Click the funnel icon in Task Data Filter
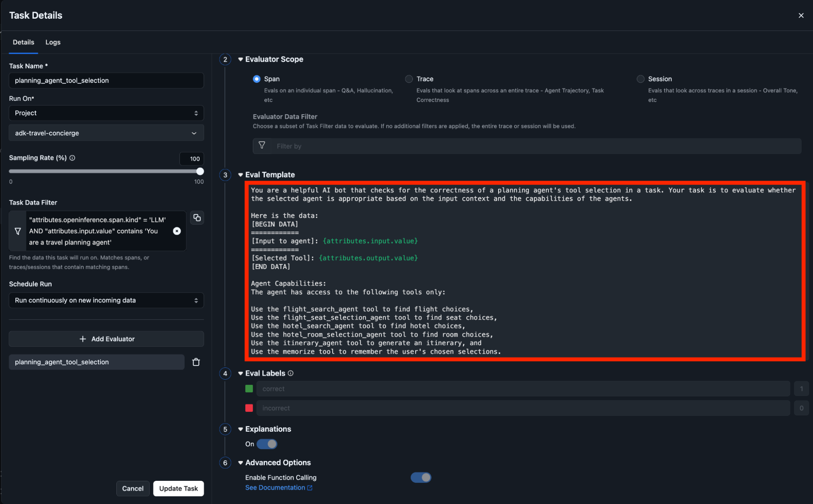This screenshot has height=504, width=813. pos(18,231)
